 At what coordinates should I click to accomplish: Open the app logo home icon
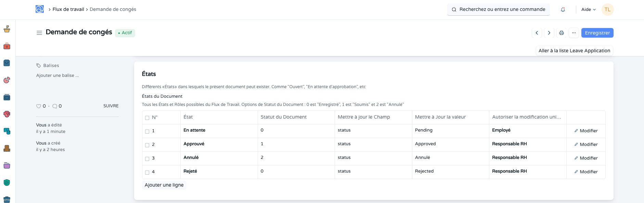pyautogui.click(x=40, y=9)
